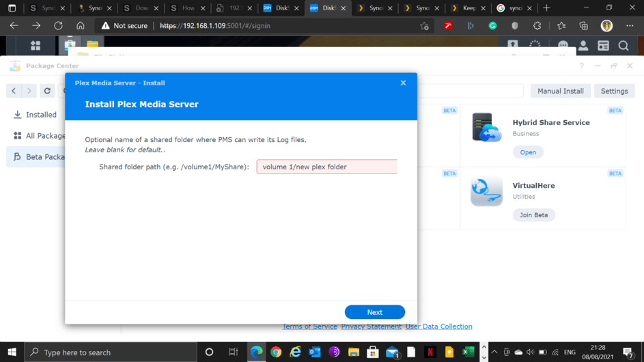Click the shared folder path field
Image resolution: width=644 pixels, height=362 pixels.
coord(327,167)
